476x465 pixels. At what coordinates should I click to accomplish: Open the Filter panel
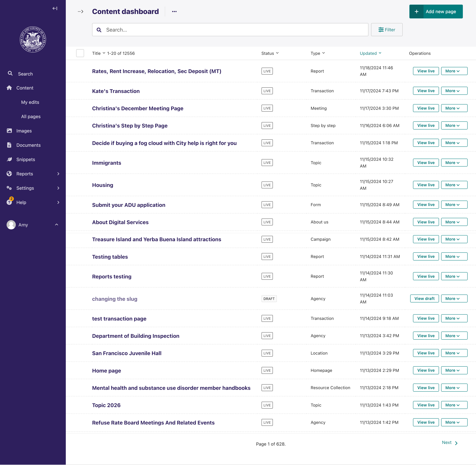click(x=387, y=30)
